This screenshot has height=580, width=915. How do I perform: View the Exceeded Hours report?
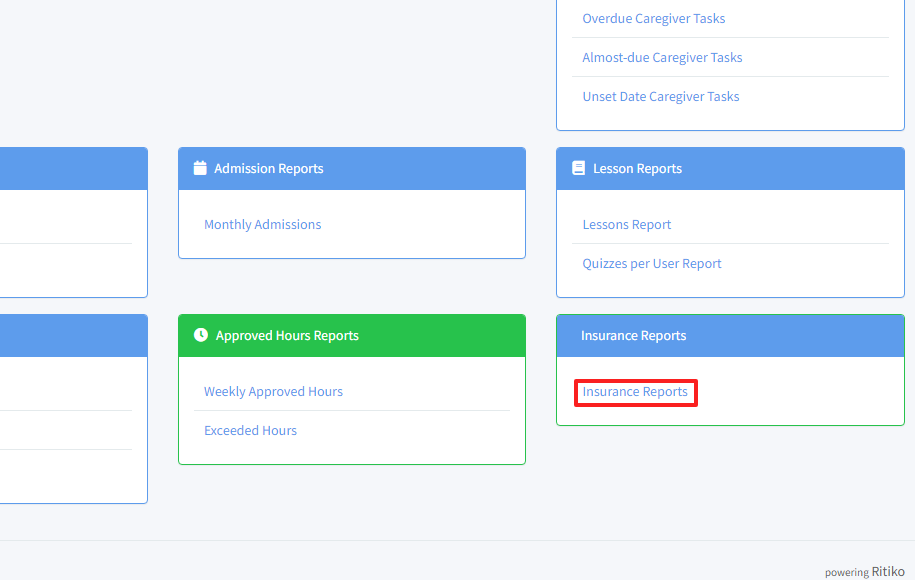point(250,430)
